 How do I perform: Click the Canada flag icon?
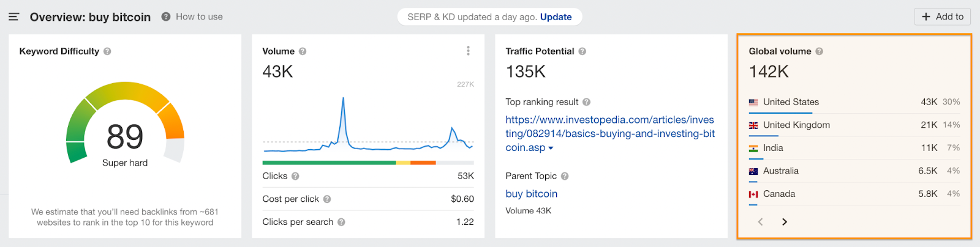pos(753,194)
